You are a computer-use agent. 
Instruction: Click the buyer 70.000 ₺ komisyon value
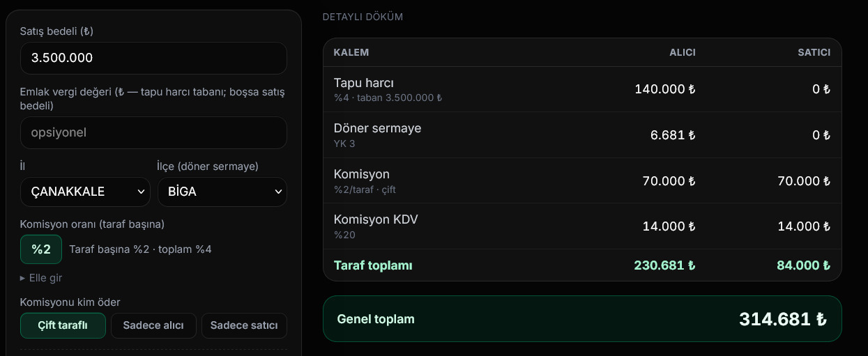pyautogui.click(x=669, y=181)
